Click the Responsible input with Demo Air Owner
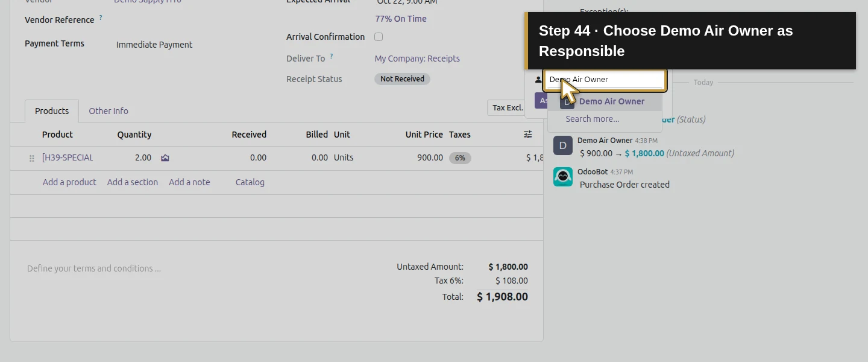 pos(605,80)
